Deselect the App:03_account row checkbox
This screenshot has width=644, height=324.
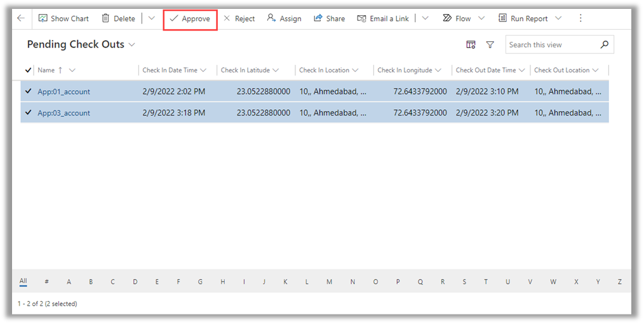pyautogui.click(x=28, y=112)
